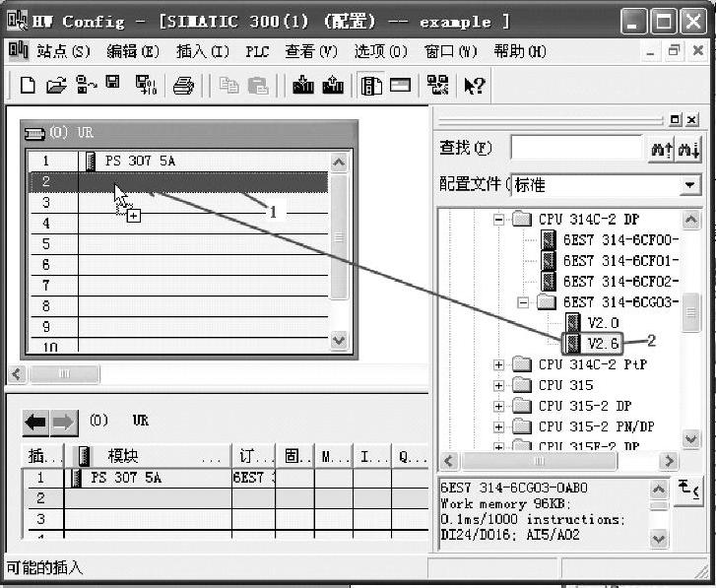The height and width of the screenshot is (588, 716).
Task: Open the 编辑(E) menu
Action: tap(133, 51)
